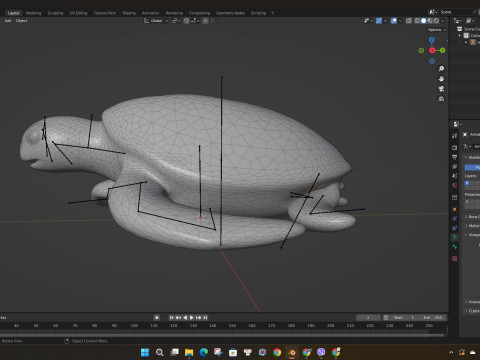Switch to Animation workspace tab
Screen dimensions: 480x360
tap(151, 13)
